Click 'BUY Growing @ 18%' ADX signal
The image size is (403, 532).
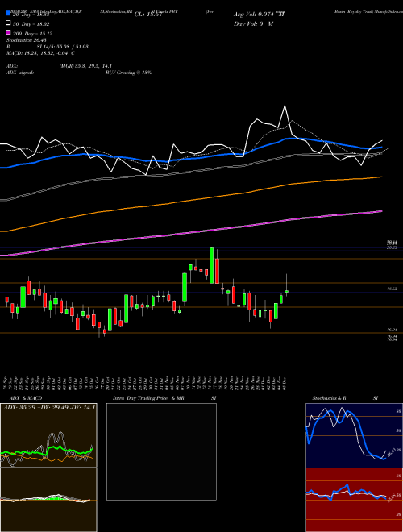pos(128,73)
